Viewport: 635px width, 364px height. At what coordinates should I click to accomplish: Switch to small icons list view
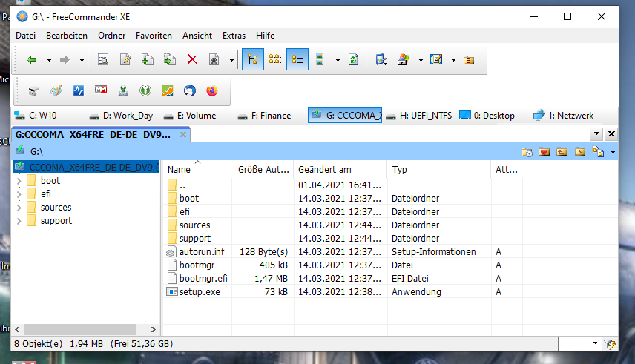(x=275, y=59)
